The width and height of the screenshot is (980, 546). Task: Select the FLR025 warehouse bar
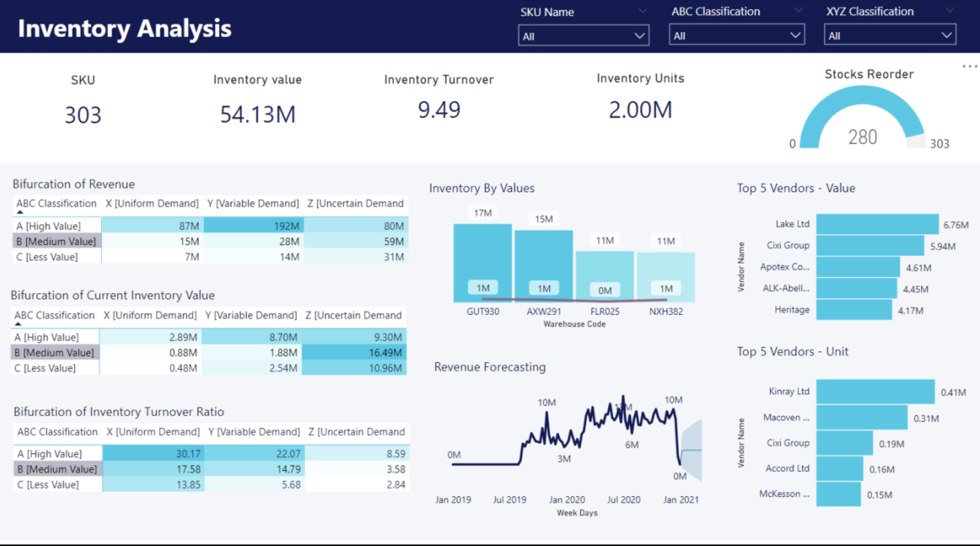click(605, 276)
